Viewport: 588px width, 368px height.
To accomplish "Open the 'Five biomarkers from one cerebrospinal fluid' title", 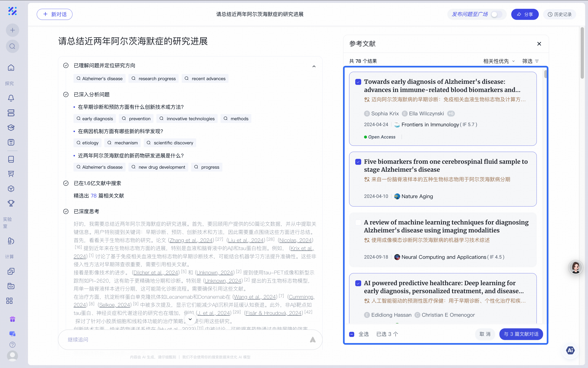I will 446,166.
